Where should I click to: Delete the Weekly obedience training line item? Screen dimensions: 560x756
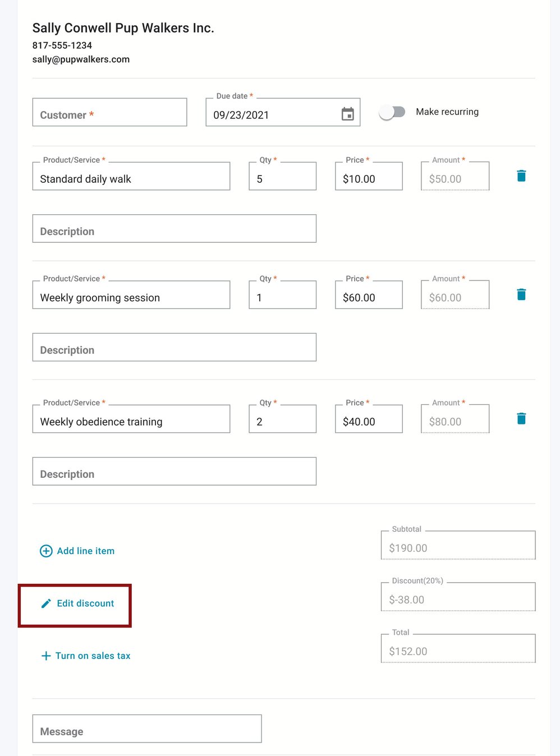click(521, 418)
